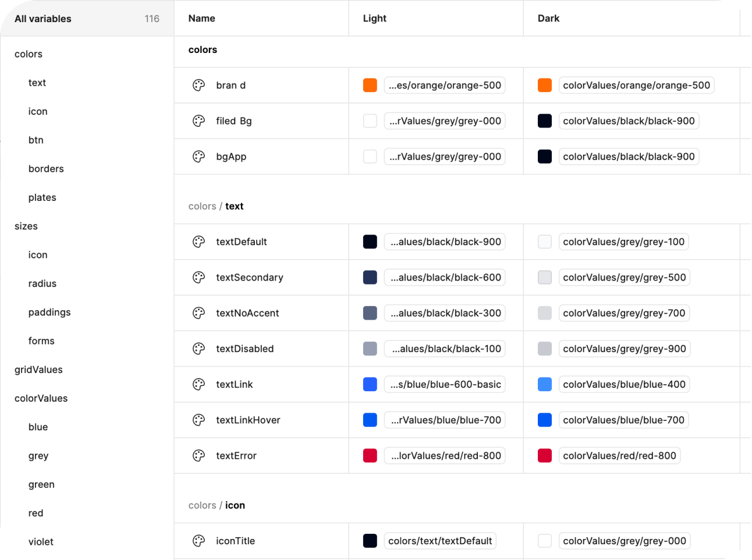Show All variables list

[x=43, y=19]
